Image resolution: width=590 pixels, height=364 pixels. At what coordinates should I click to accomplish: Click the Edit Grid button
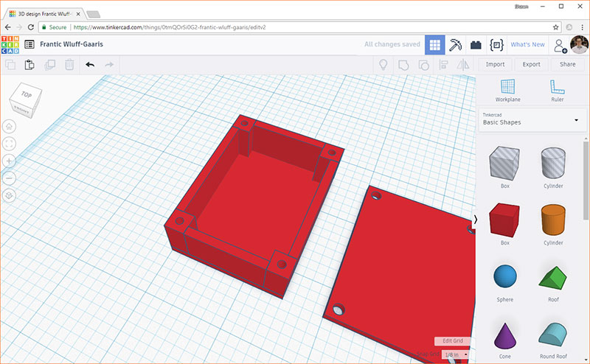coord(452,341)
